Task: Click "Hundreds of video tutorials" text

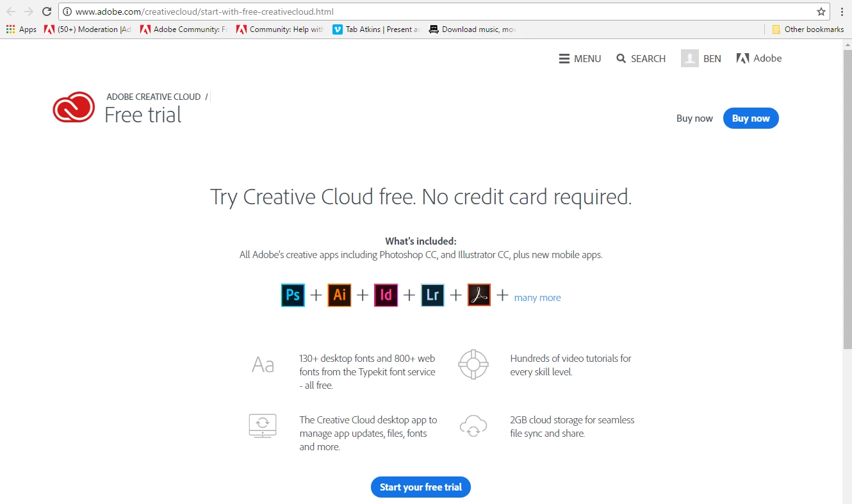Action: pyautogui.click(x=571, y=365)
